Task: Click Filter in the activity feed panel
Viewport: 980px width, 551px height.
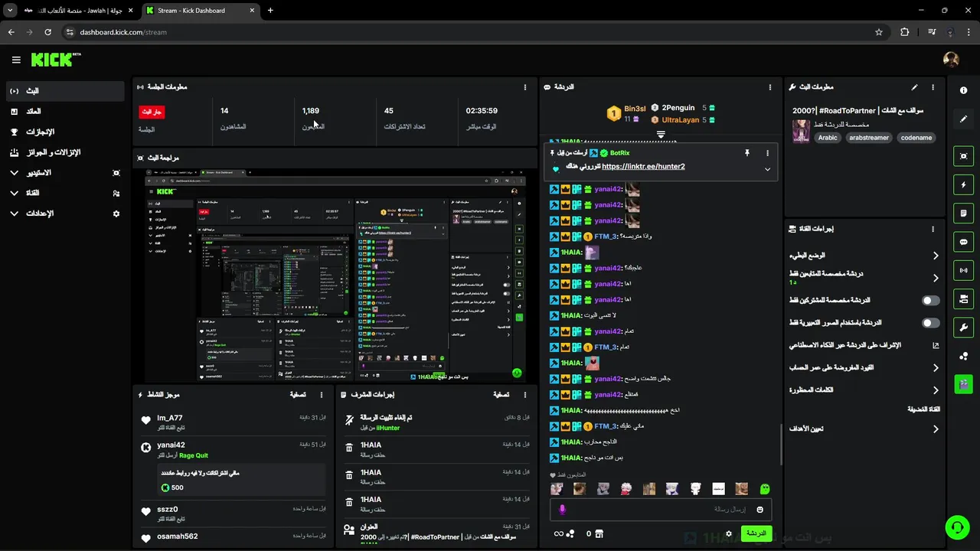Action: click(x=299, y=395)
